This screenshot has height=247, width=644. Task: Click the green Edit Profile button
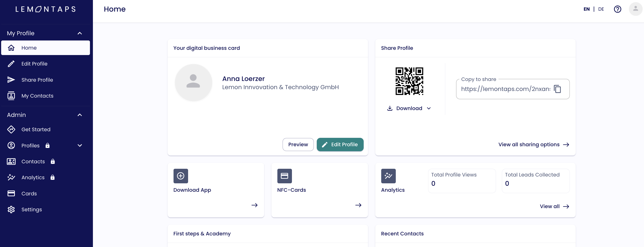pyautogui.click(x=340, y=145)
